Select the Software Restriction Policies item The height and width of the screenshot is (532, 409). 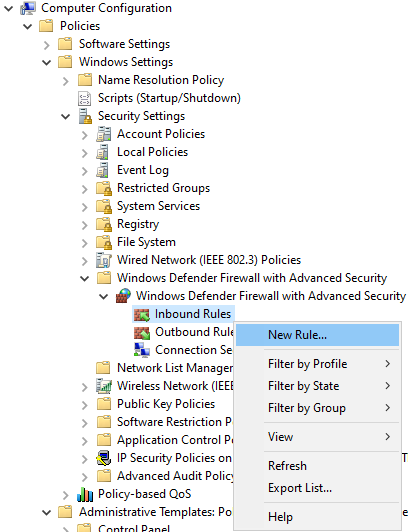pos(174,422)
